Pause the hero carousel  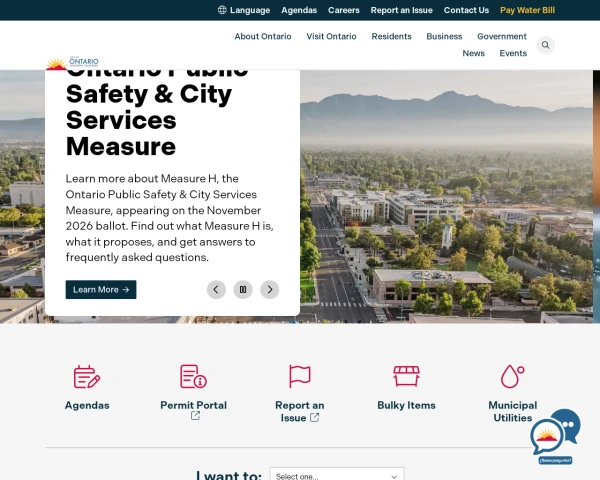[x=243, y=289]
